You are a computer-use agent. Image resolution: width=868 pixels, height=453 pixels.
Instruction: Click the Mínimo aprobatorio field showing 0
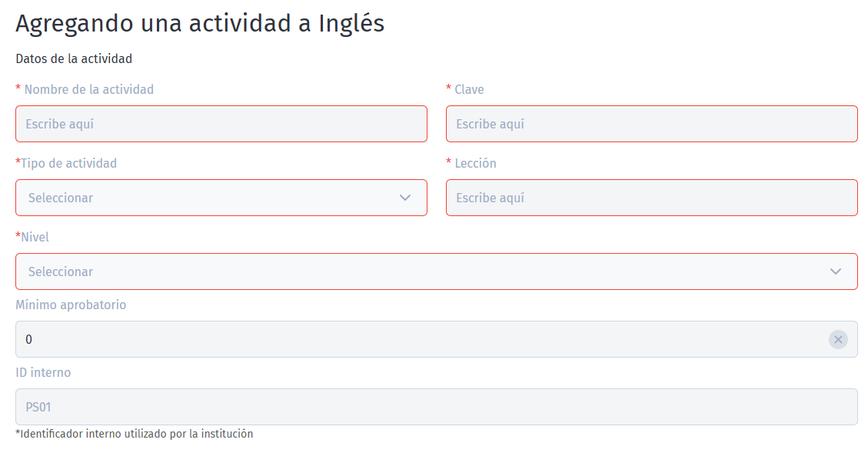(384, 339)
